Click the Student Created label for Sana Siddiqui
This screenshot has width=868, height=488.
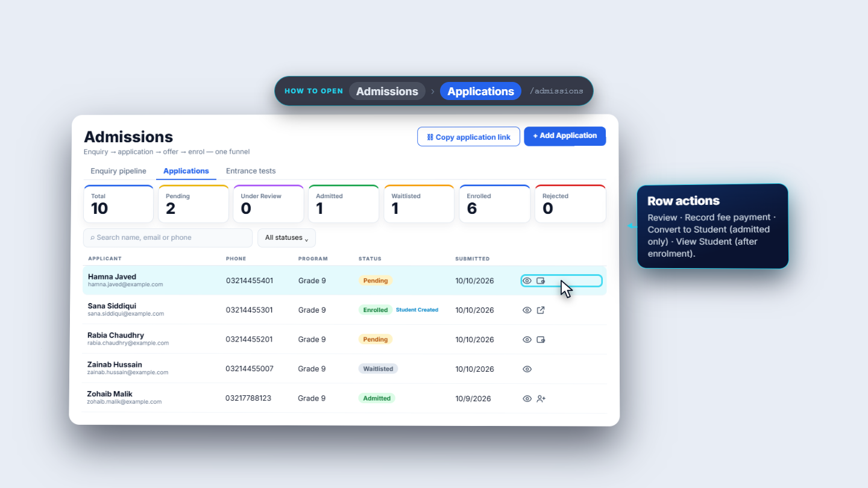coord(417,310)
